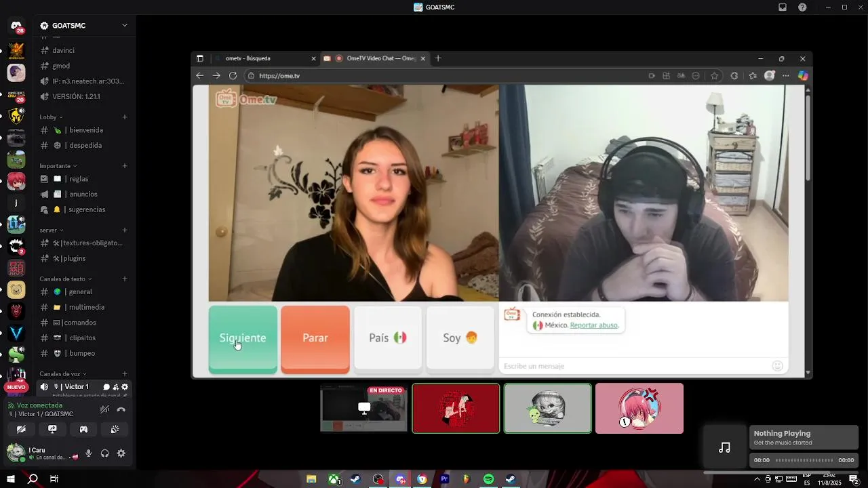Image resolution: width=868 pixels, height=488 pixels.
Task: Open the emoji picker in OmeTV chat
Action: (778, 366)
